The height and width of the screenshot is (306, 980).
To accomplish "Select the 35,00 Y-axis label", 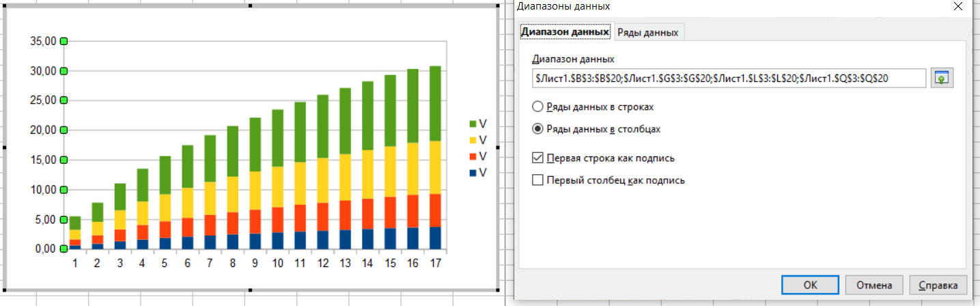I will [43, 42].
